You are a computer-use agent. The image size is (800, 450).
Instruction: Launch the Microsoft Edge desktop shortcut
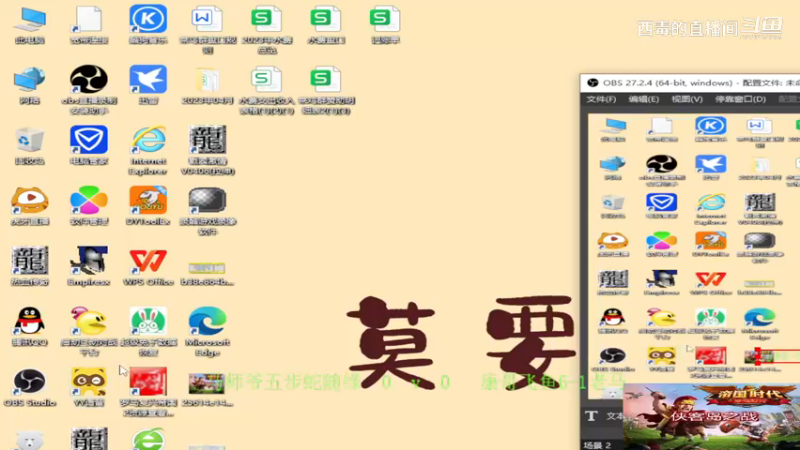tap(207, 331)
